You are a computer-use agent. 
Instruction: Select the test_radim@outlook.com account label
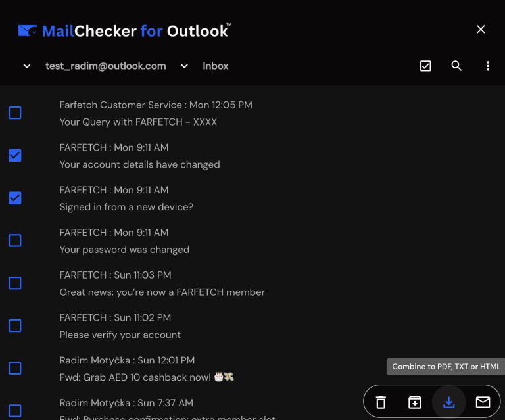click(x=106, y=66)
